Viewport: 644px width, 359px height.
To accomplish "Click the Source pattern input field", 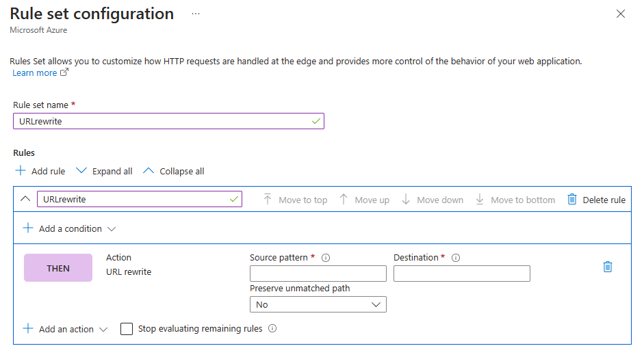I will pos(318,274).
